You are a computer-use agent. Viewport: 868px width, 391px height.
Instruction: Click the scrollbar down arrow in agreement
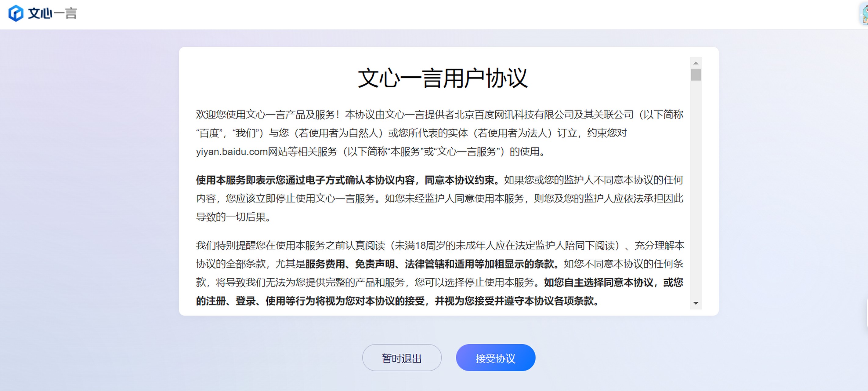click(x=696, y=303)
